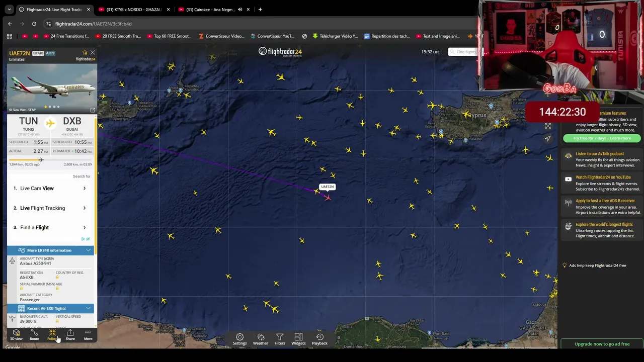The width and height of the screenshot is (644, 362).
Task: Open the Weather layer options
Action: click(x=261, y=339)
